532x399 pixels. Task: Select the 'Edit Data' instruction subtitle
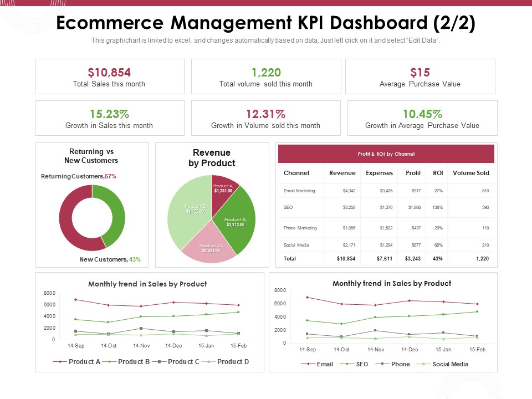click(x=265, y=40)
